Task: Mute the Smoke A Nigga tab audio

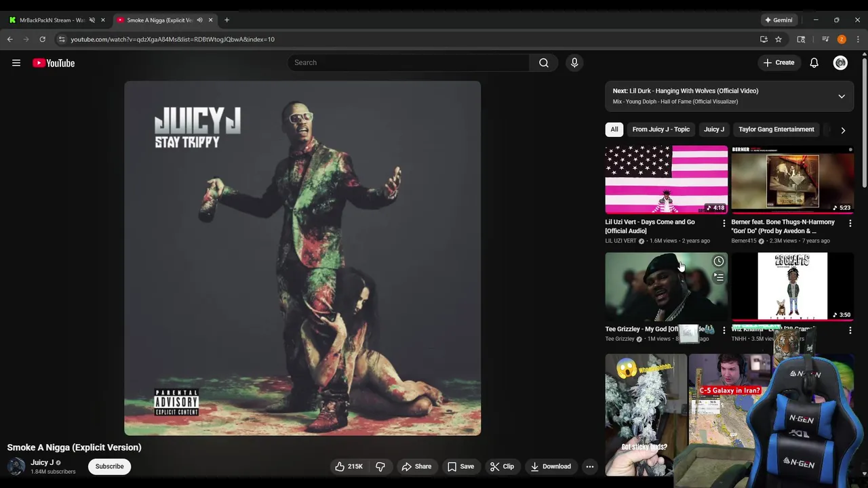Action: pos(199,20)
